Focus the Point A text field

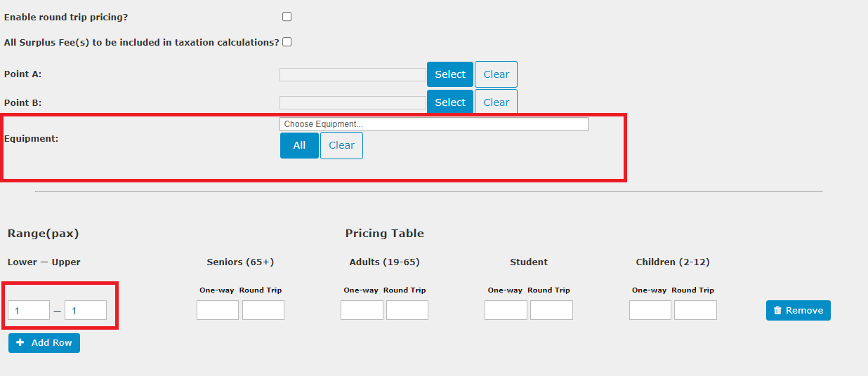353,74
